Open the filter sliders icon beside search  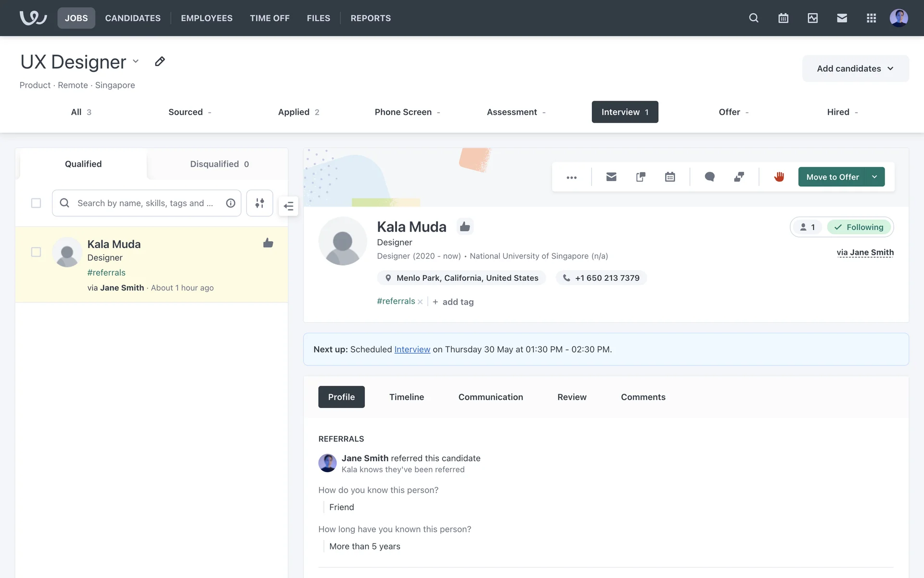[x=259, y=203]
